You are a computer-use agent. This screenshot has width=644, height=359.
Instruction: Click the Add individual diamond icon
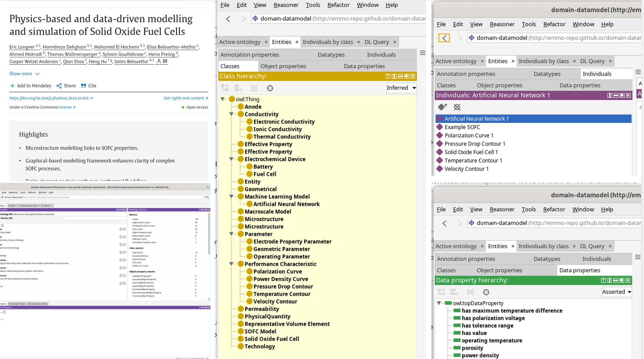[443, 107]
